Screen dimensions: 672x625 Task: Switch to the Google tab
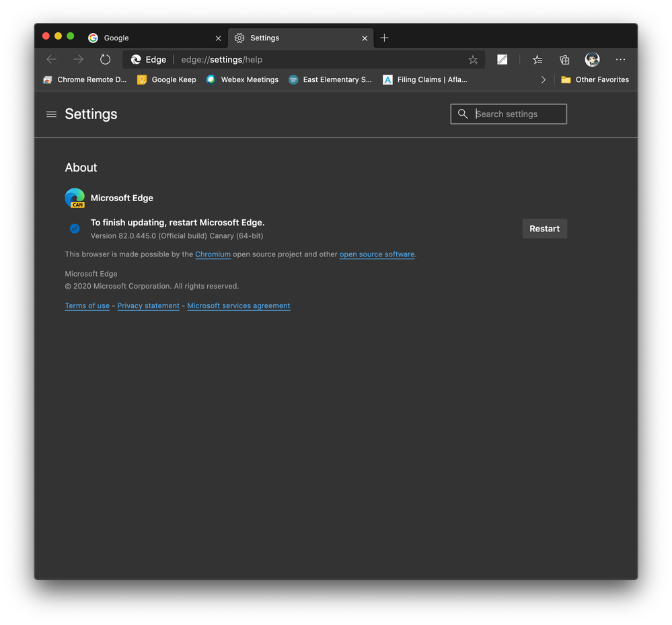(155, 38)
